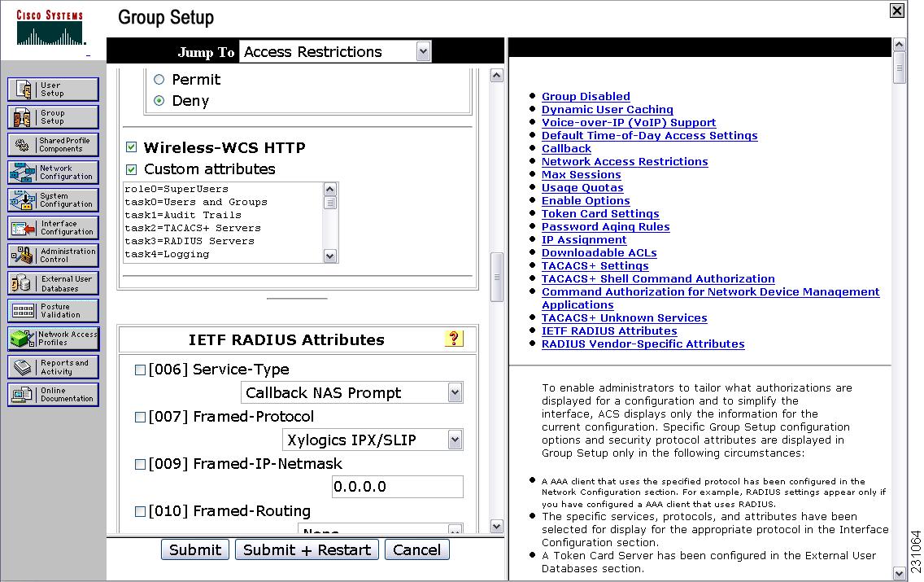This screenshot has width=924, height=582.
Task: Open the IETF RADIUS Attributes help link
Action: coord(609,330)
